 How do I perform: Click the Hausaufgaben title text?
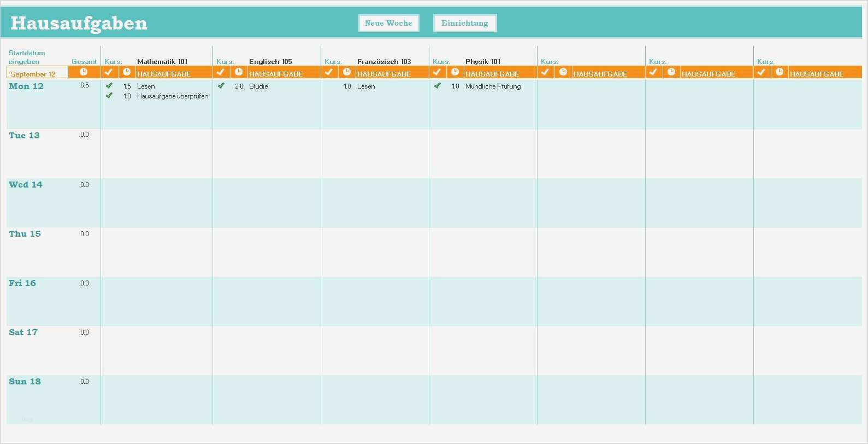(79, 23)
